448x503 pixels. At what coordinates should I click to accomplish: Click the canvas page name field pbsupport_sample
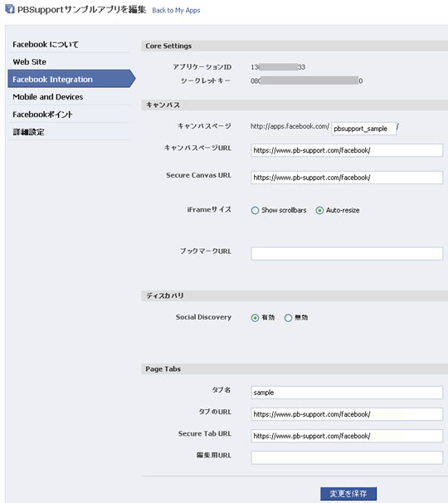(x=363, y=129)
